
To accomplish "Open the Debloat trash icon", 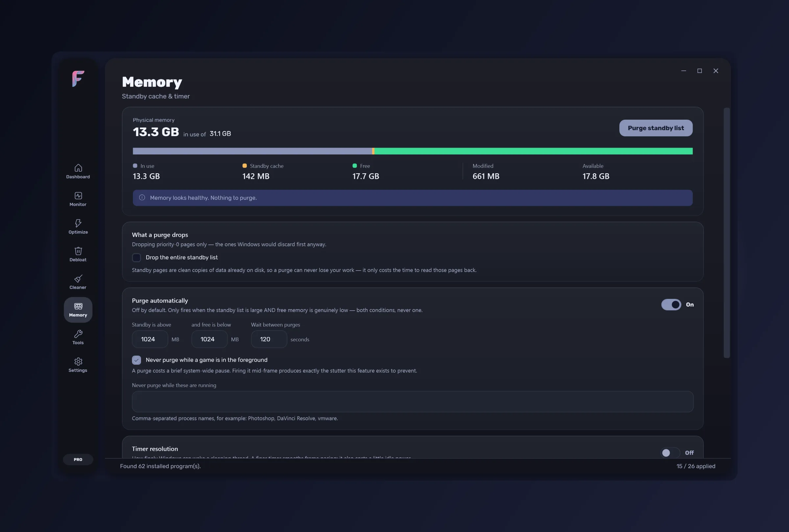I will (x=78, y=251).
